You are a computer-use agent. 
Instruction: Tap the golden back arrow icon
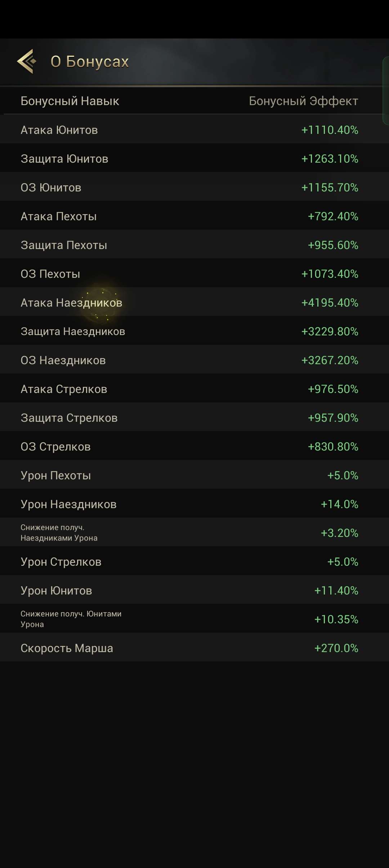click(x=27, y=62)
